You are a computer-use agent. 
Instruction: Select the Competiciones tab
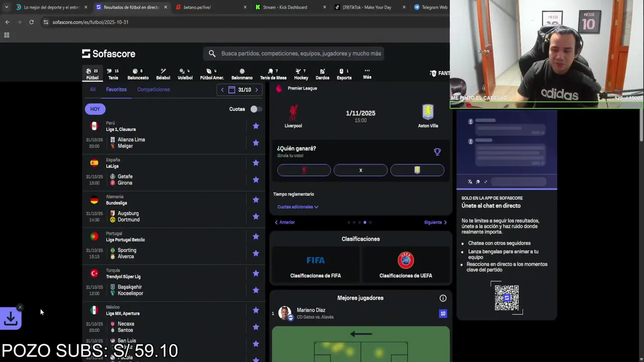pos(153,89)
